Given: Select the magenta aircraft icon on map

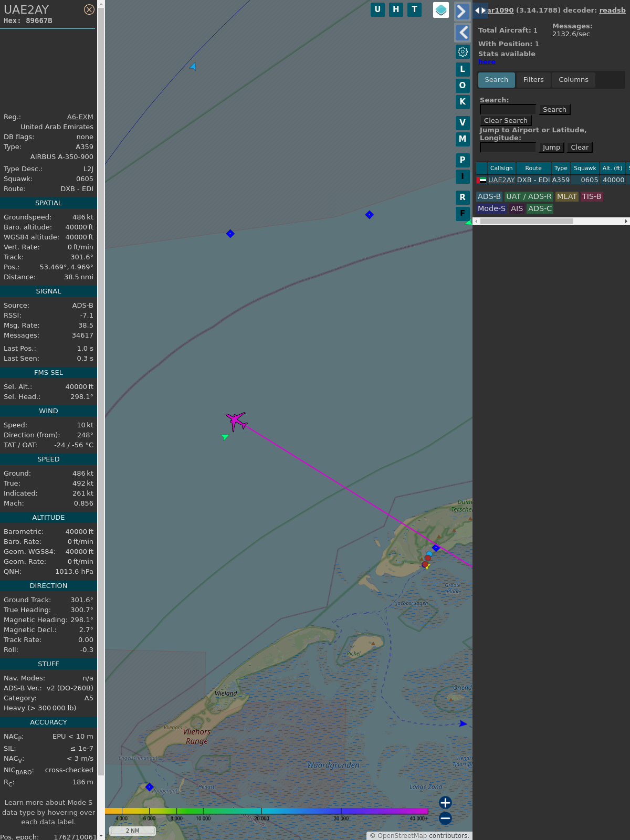Looking at the screenshot, I should pyautogui.click(x=236, y=421).
